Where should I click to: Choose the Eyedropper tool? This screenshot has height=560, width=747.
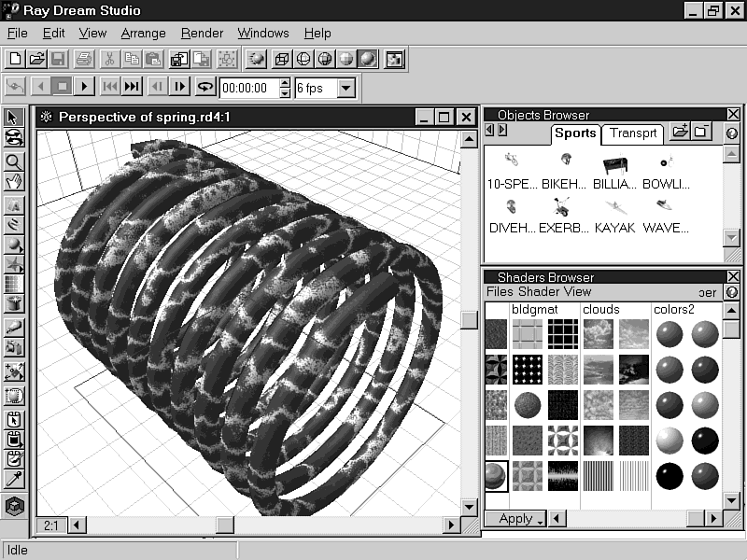[x=14, y=480]
